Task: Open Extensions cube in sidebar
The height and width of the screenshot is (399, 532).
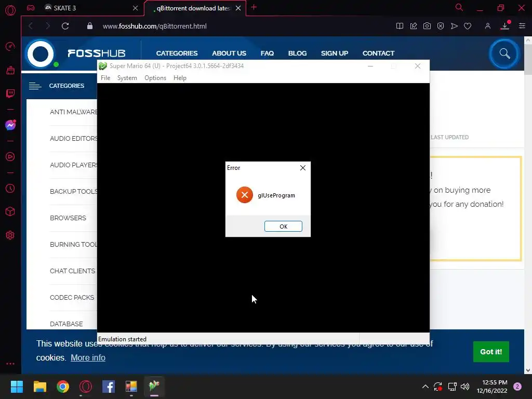Action: (x=10, y=211)
